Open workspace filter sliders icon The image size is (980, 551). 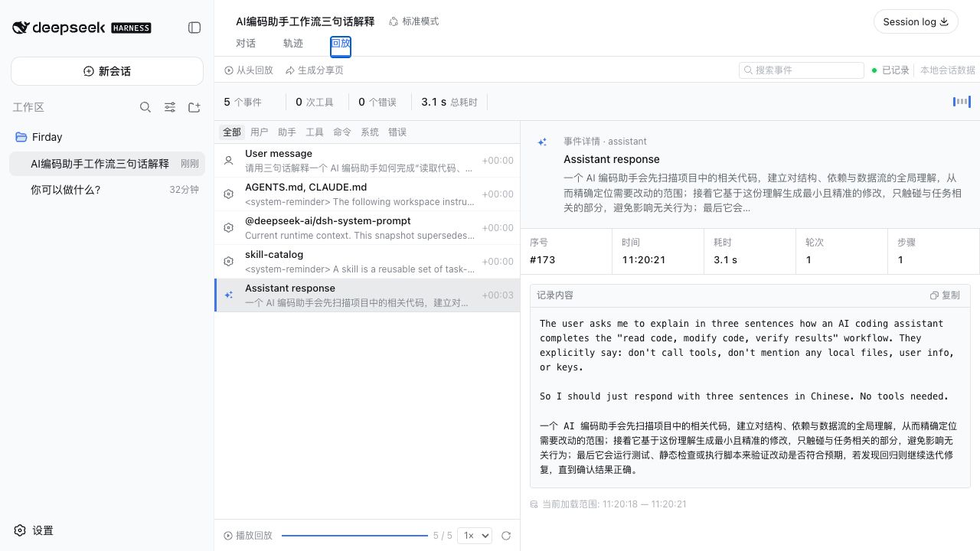[x=170, y=107]
